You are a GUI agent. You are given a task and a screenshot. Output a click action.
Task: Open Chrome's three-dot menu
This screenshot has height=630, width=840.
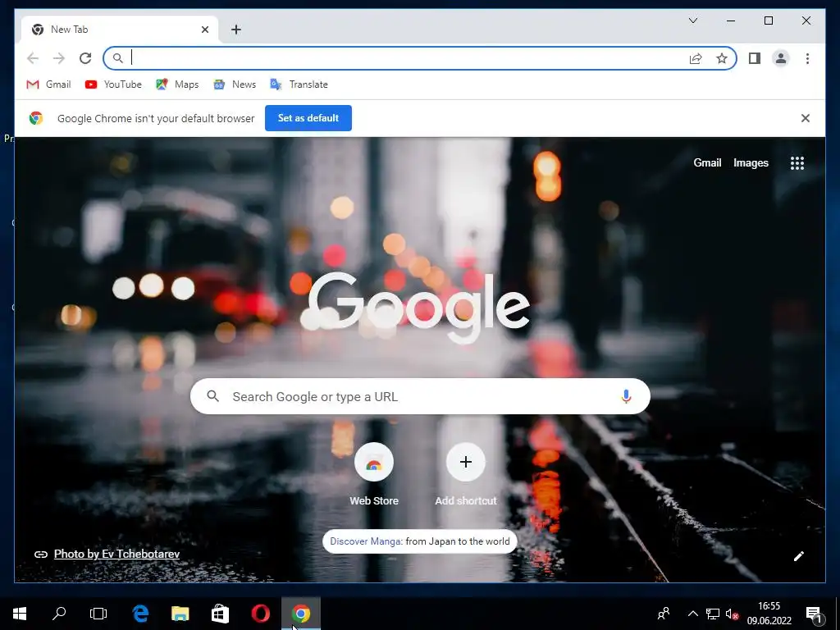[807, 58]
